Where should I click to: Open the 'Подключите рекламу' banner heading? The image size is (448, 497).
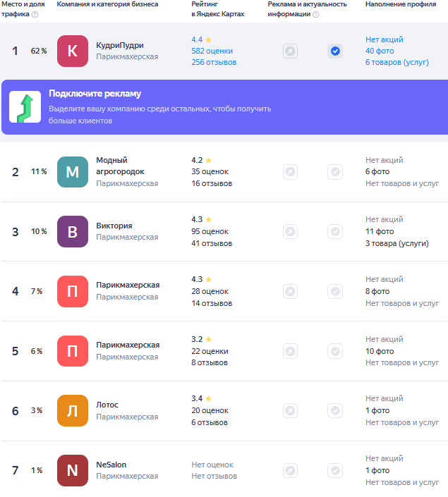(95, 94)
